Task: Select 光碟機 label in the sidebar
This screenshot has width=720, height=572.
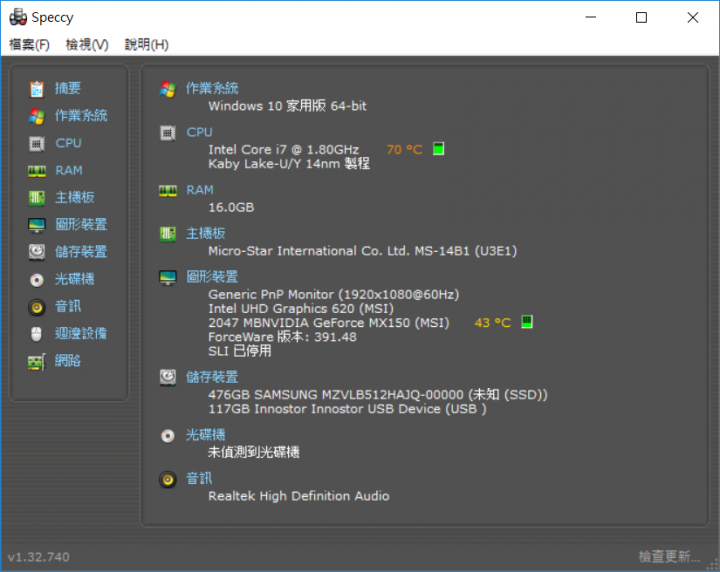Action: (x=75, y=279)
